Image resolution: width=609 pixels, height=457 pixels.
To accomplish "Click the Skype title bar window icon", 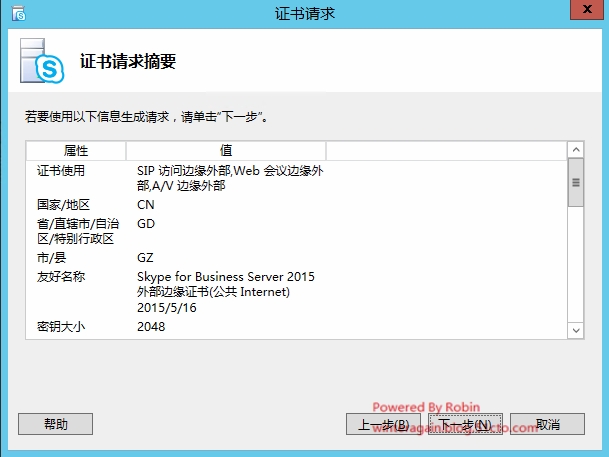I will [18, 14].
